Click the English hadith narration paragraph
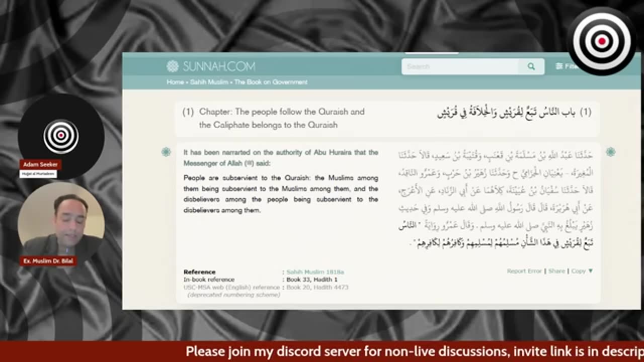The width and height of the screenshot is (644, 362). (281, 194)
